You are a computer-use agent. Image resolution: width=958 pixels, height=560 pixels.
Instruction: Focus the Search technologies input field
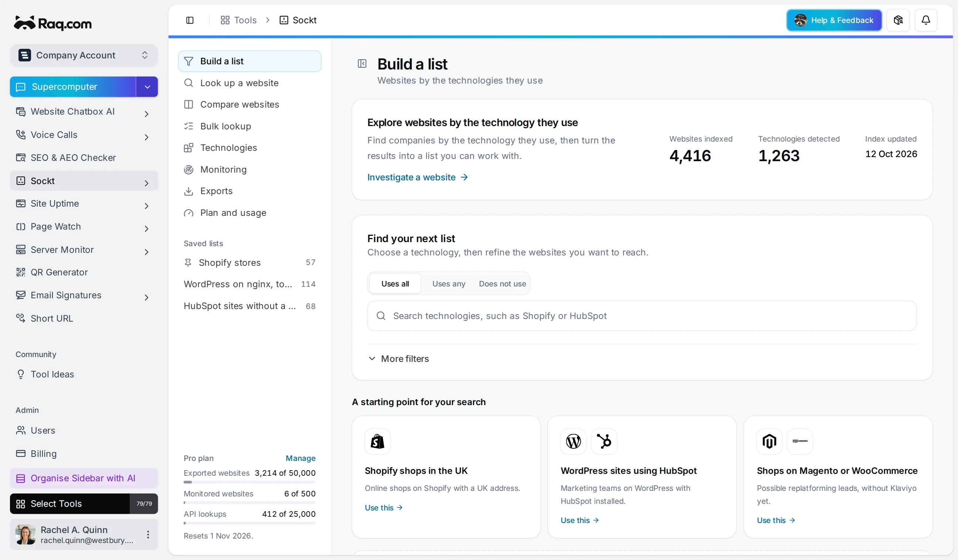click(642, 316)
